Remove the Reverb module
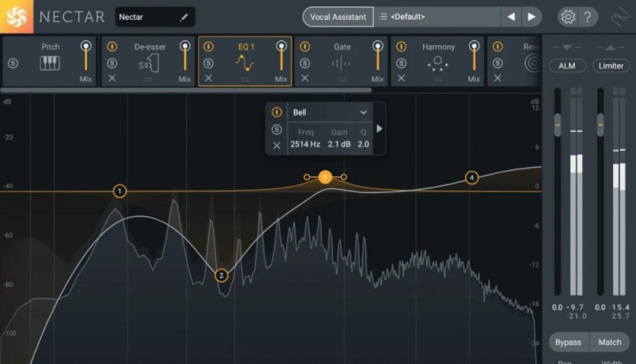The width and height of the screenshot is (636, 364). (497, 78)
